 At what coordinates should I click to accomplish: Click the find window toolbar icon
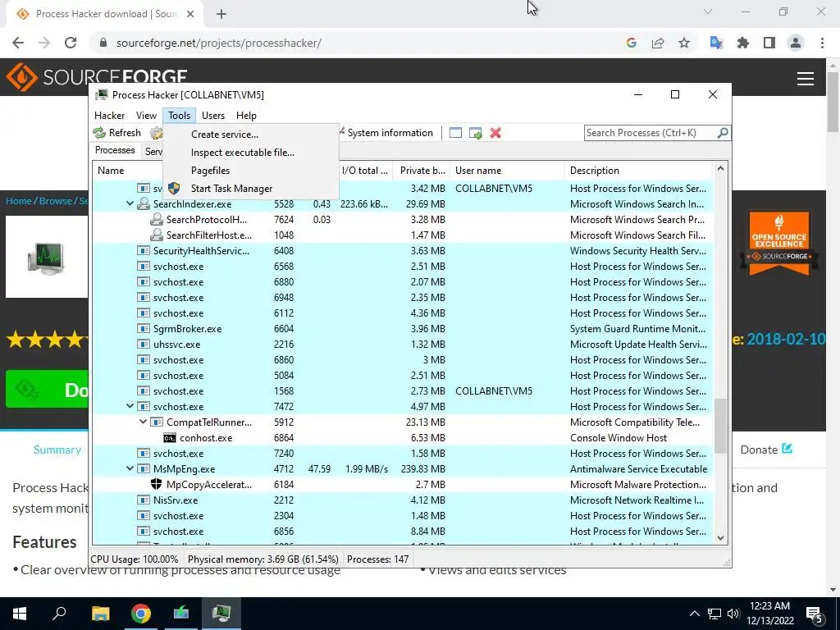tap(455, 133)
